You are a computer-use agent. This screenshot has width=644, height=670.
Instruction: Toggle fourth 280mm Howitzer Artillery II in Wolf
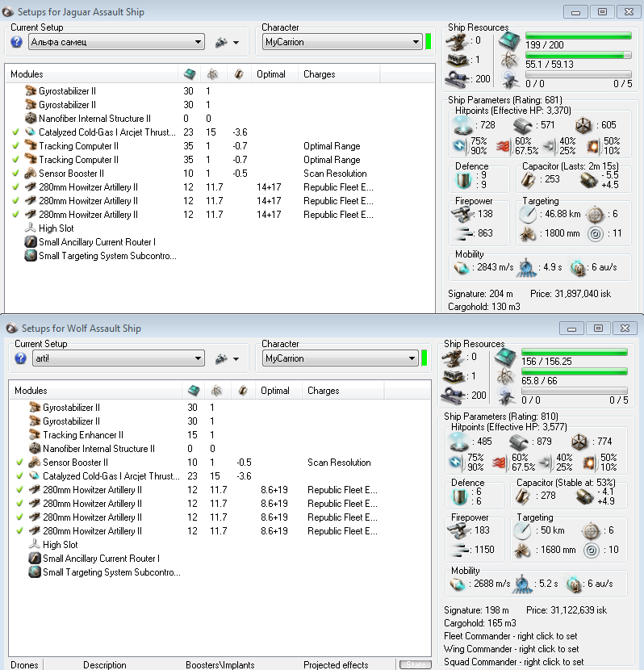pos(19,530)
